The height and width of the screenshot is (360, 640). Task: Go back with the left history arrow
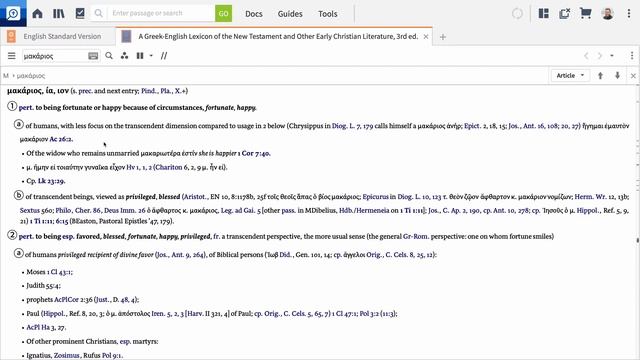(586, 56)
